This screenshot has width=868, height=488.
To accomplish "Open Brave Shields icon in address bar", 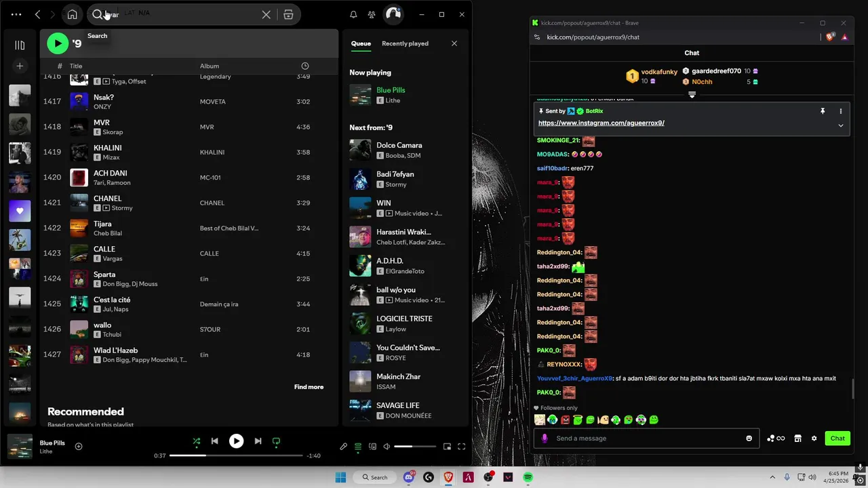I will point(831,37).
